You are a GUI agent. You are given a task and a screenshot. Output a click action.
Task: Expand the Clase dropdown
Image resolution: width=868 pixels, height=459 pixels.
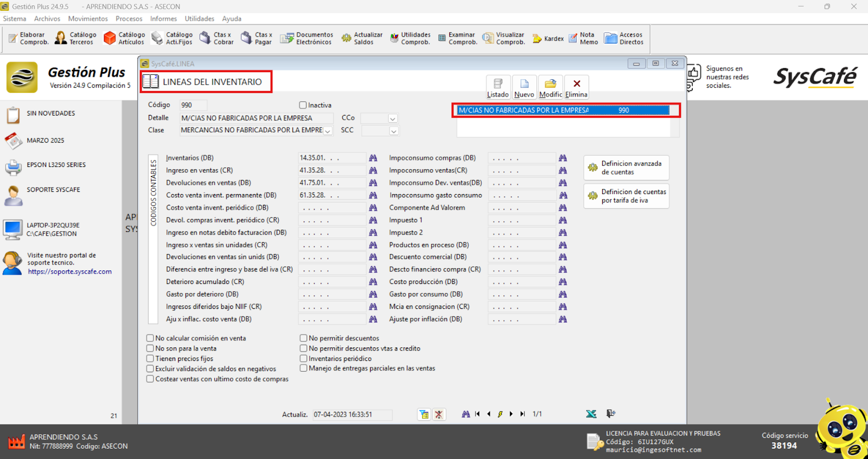click(328, 131)
